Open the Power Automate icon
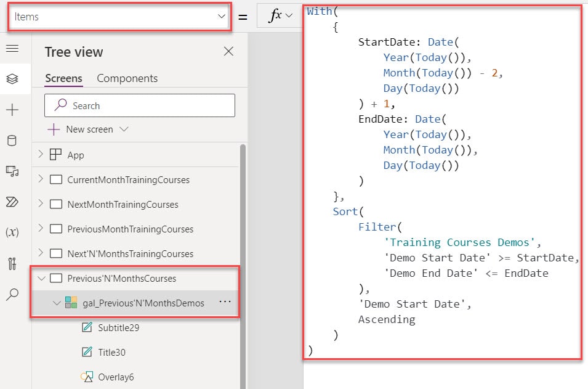588x389 pixels. click(x=12, y=202)
